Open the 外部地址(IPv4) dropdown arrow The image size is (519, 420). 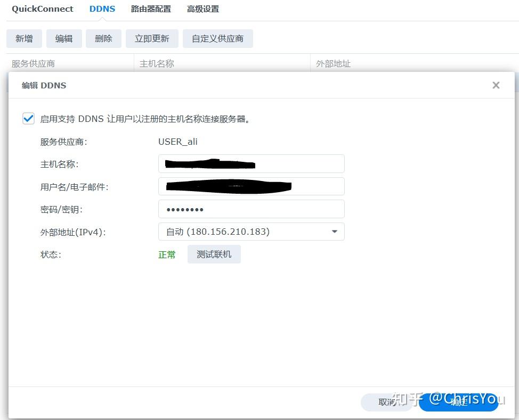(x=334, y=232)
